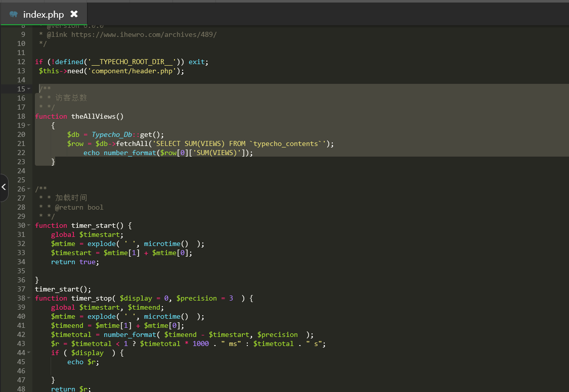This screenshot has width=569, height=392.
Task: Click the 'component/header.php' string
Action: pos(132,71)
